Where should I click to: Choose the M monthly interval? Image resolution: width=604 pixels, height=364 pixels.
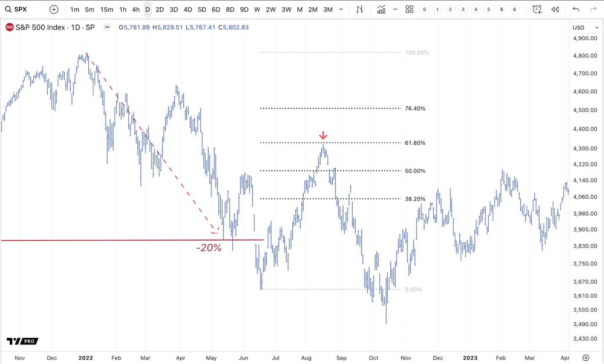tap(300, 9)
